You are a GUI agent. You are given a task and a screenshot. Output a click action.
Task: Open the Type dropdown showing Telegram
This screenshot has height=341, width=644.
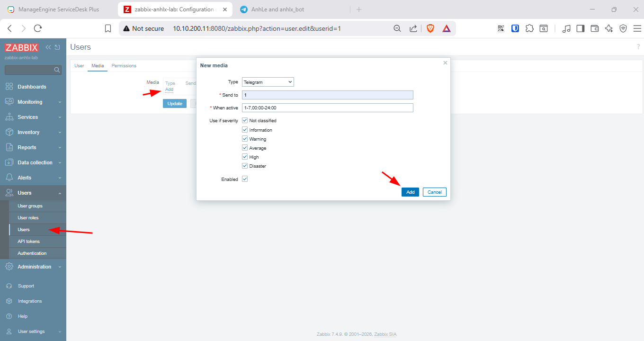[268, 82]
